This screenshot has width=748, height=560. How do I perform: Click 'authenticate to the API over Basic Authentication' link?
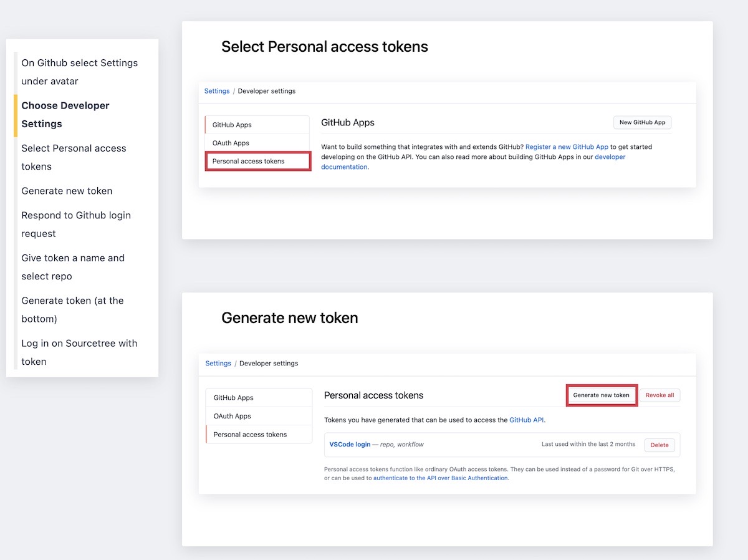point(441,478)
